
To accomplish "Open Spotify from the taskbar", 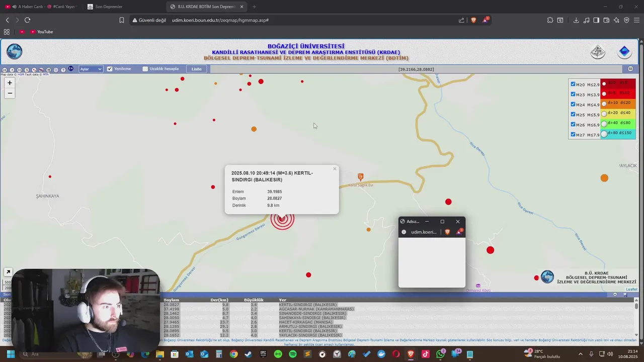I will click(293, 354).
